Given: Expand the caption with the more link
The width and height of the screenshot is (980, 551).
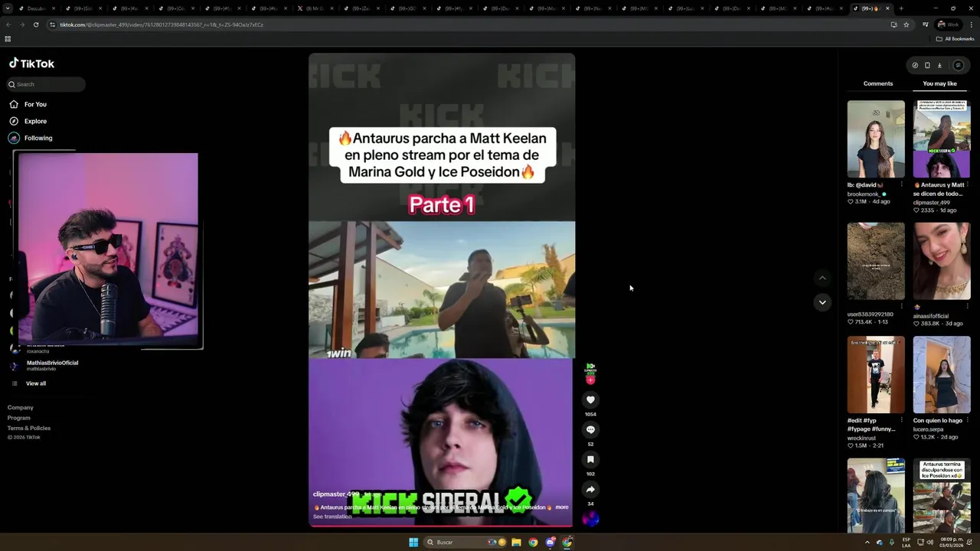Looking at the screenshot, I should (x=562, y=507).
